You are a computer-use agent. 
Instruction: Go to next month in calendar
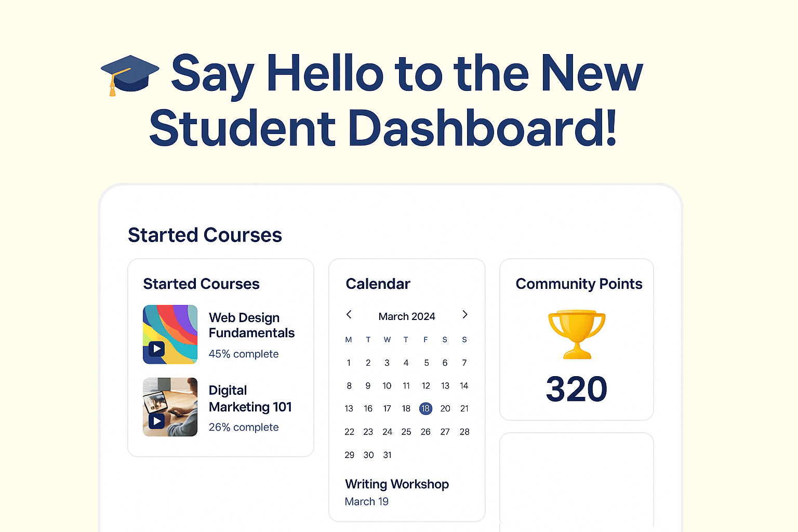tap(465, 314)
